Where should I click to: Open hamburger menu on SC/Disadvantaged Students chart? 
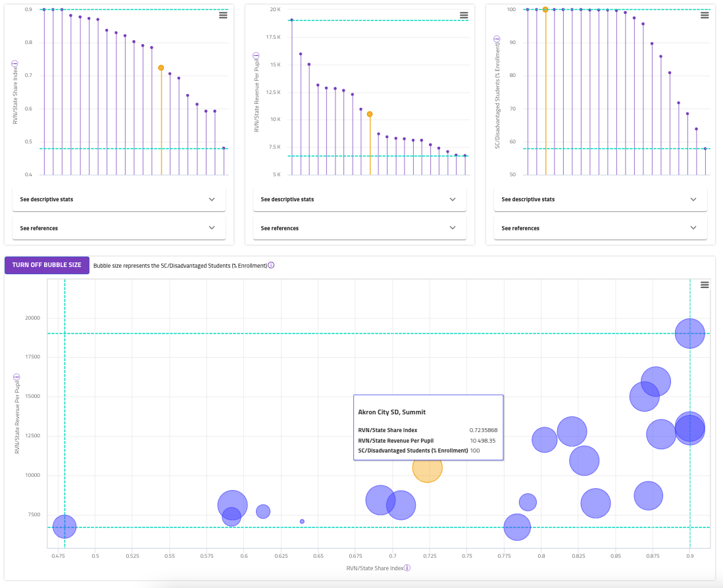705,15
